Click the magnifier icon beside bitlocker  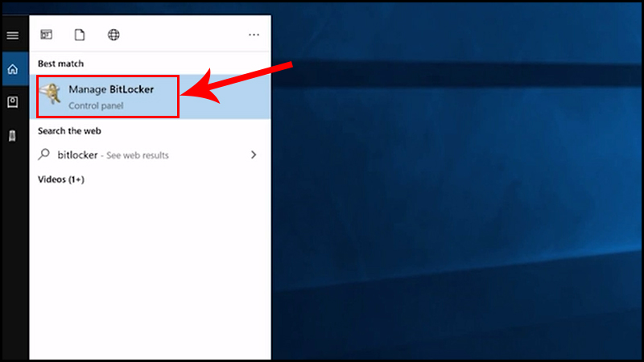pos(44,154)
